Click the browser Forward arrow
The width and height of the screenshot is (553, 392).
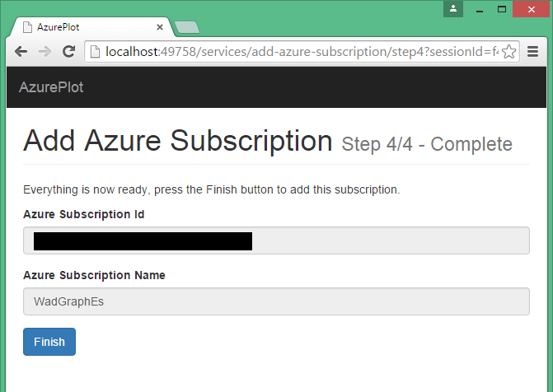(x=45, y=51)
